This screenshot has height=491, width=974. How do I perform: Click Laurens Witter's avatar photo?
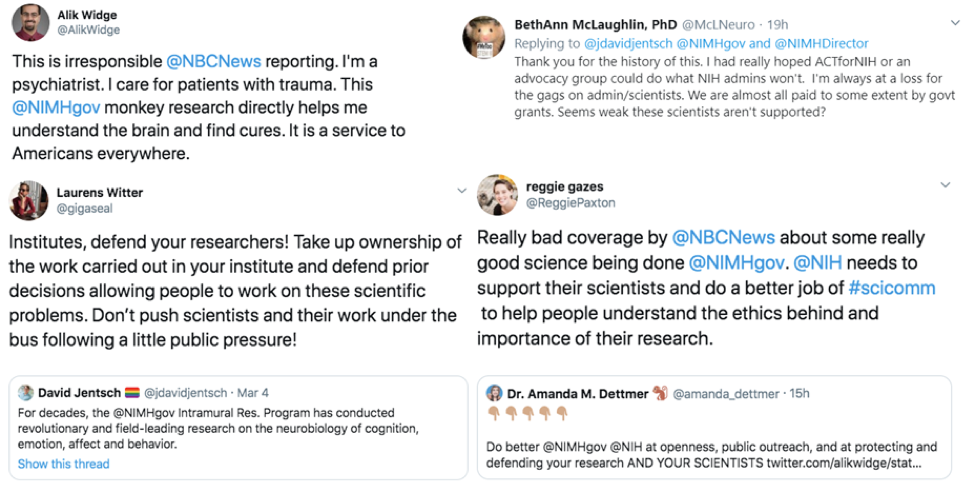29,200
